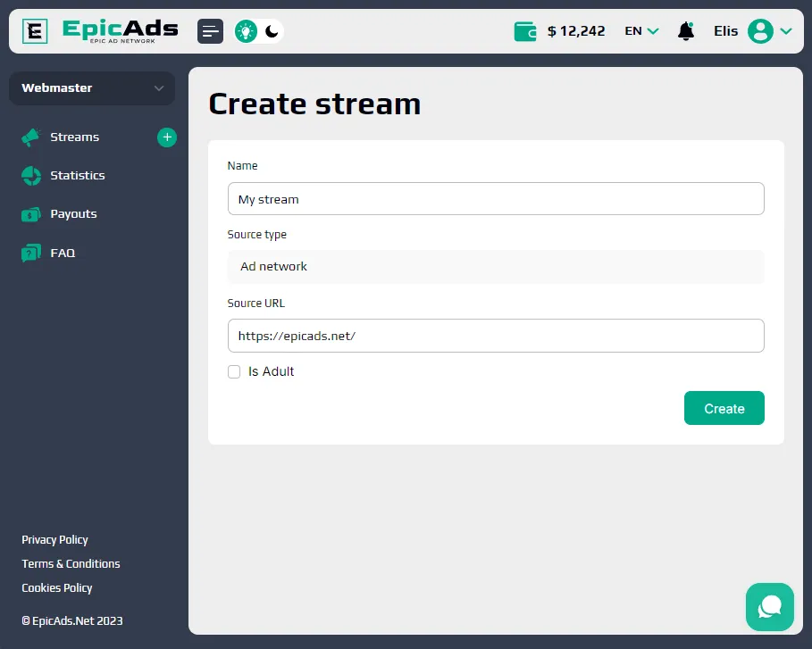
Task: Tick the Is Adult checkbox
Action: coord(234,371)
